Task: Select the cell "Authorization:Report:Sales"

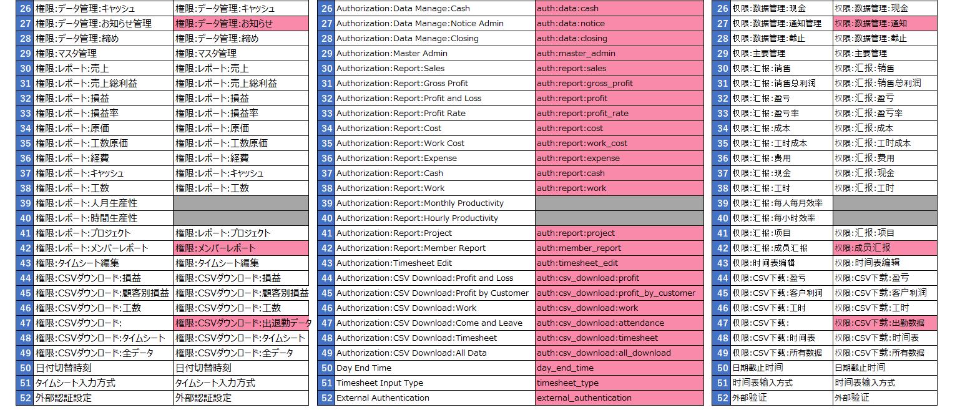Action: [434, 69]
